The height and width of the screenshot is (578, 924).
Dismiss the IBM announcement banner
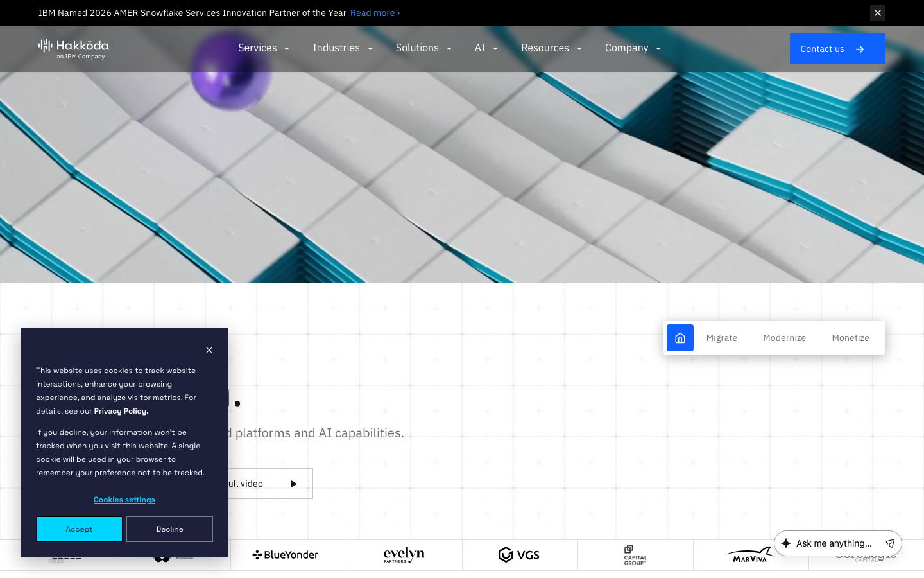[x=878, y=13]
